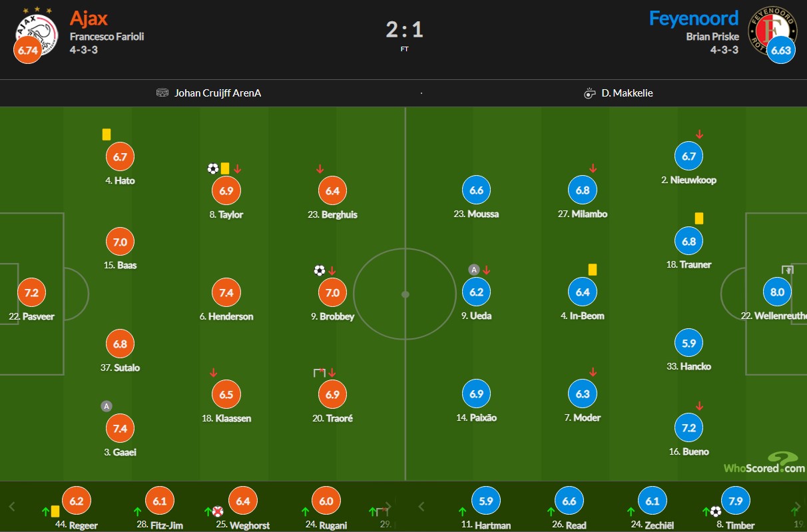The height and width of the screenshot is (532, 807).
Task: Click the referee whistle icon beside D. Makkelie
Action: click(x=589, y=93)
